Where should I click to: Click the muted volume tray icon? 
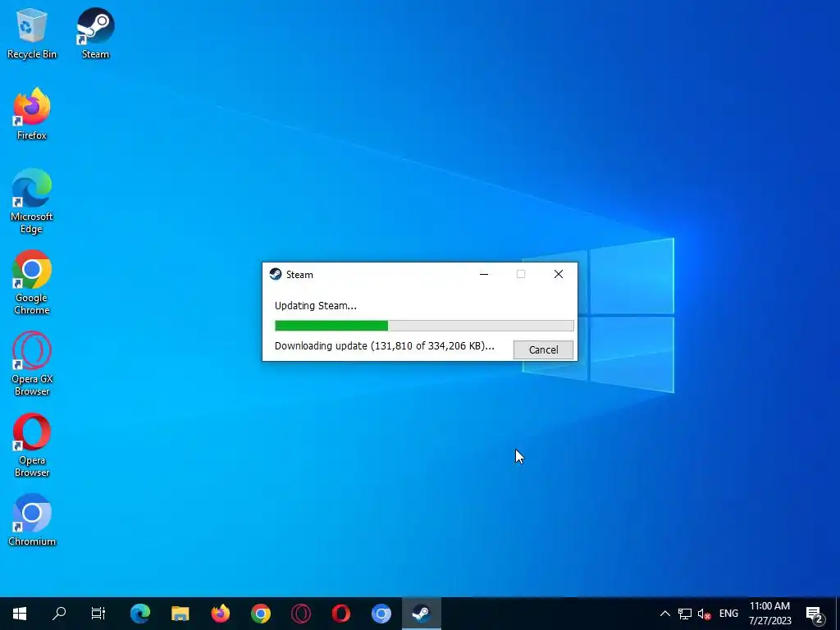[705, 614]
